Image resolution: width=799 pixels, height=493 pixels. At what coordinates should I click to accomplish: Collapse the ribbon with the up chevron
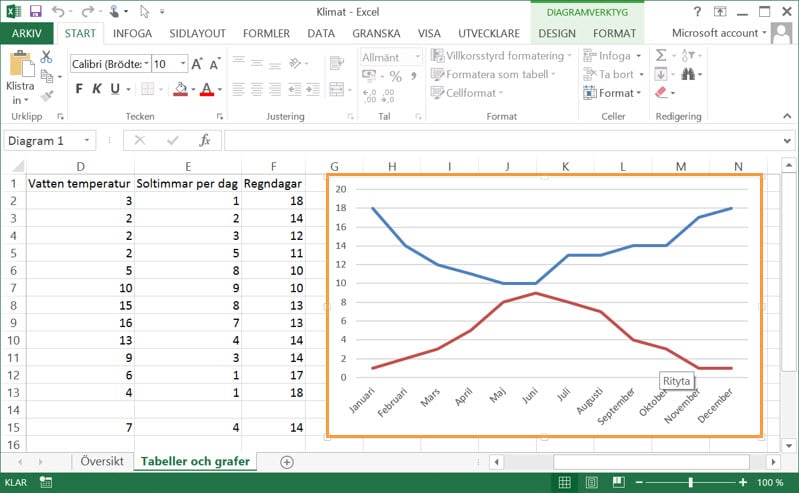787,116
